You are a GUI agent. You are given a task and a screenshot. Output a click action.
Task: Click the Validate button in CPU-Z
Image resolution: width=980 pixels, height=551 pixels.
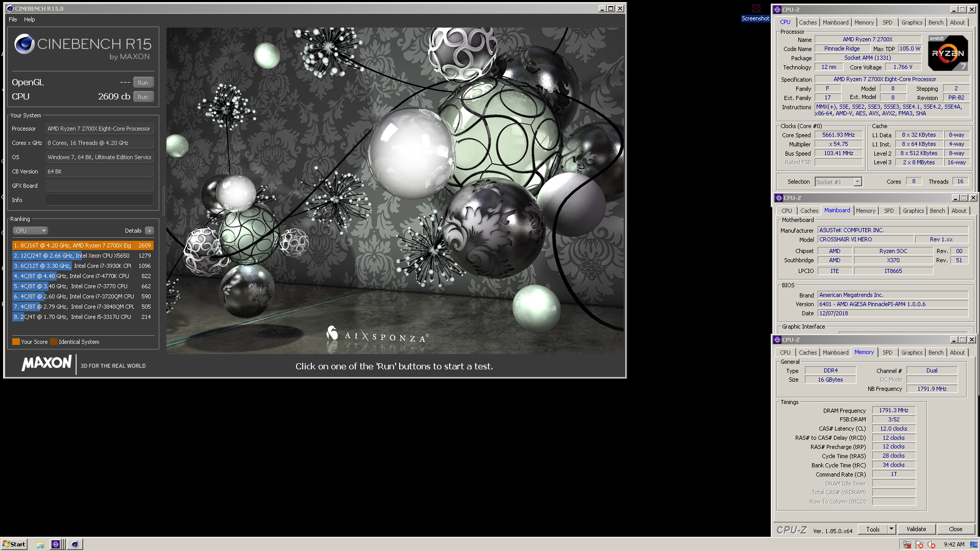(x=916, y=529)
